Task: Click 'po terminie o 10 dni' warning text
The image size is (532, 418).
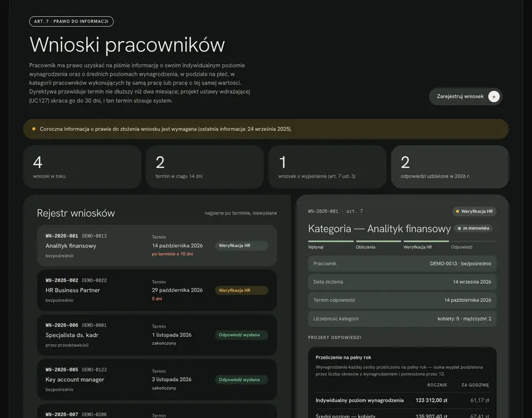Action: pyautogui.click(x=172, y=254)
